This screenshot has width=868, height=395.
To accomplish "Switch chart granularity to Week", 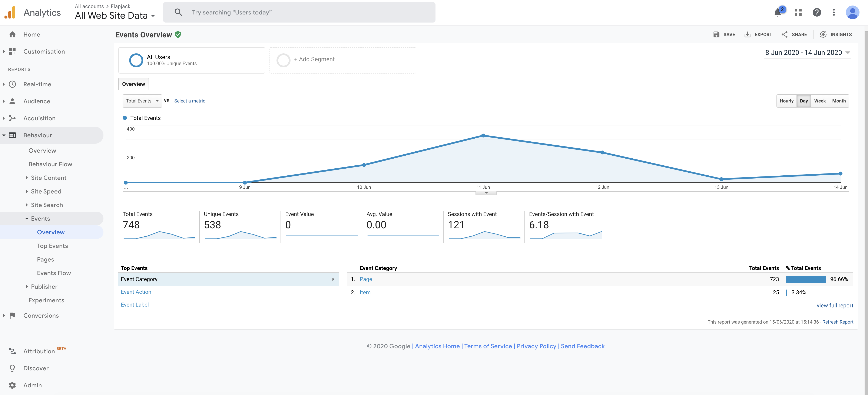I will coord(820,101).
